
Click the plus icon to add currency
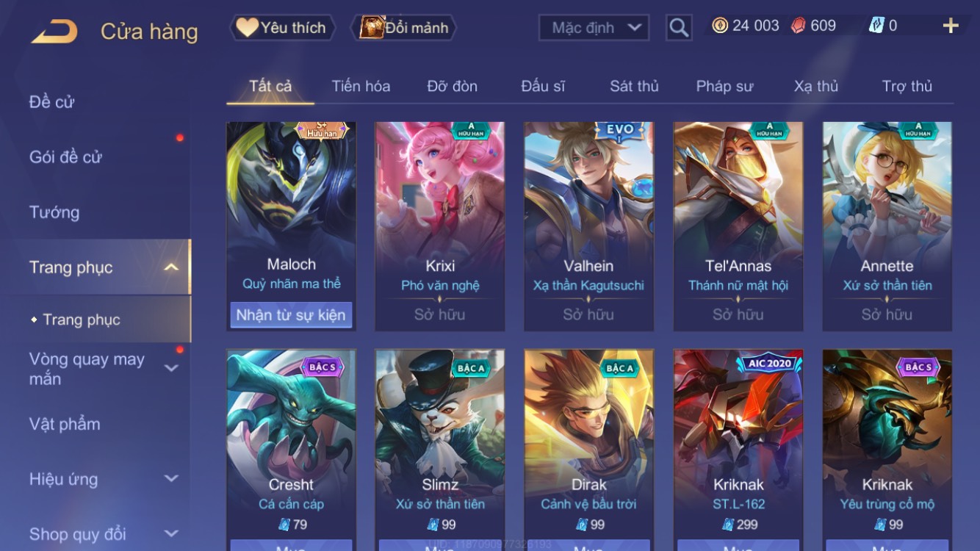pos(951,26)
